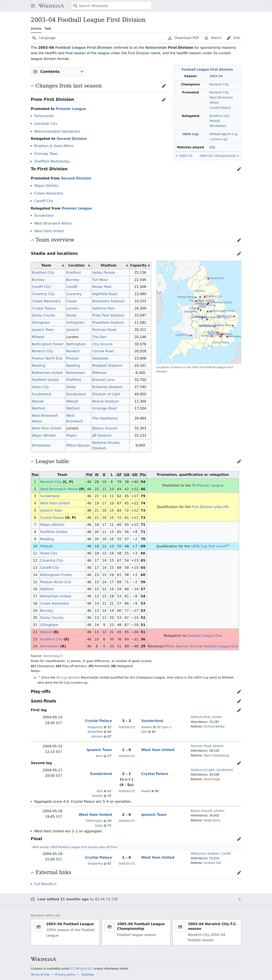This screenshot has width=272, height=980.
Task: Open Norwich City in the league table
Action: (x=51, y=482)
